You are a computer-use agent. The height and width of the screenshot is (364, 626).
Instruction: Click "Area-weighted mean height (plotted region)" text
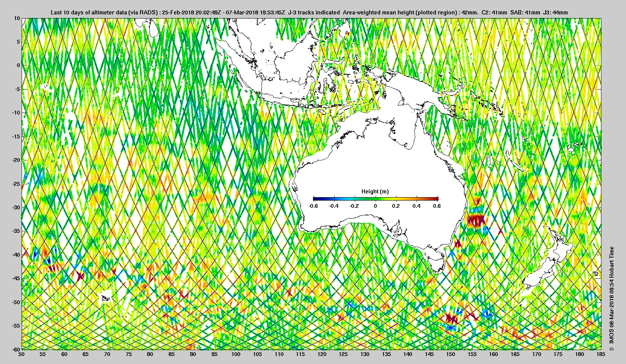pos(400,13)
